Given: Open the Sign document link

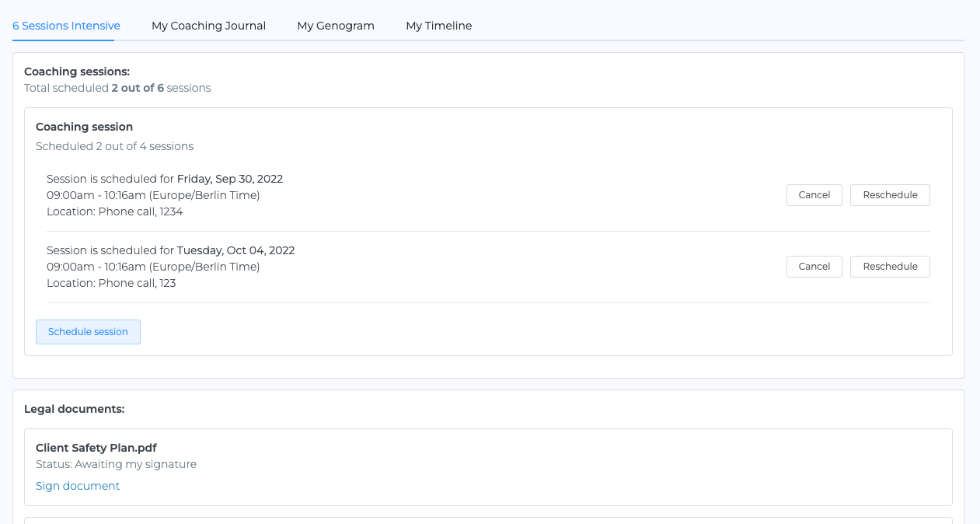Looking at the screenshot, I should (x=78, y=486).
